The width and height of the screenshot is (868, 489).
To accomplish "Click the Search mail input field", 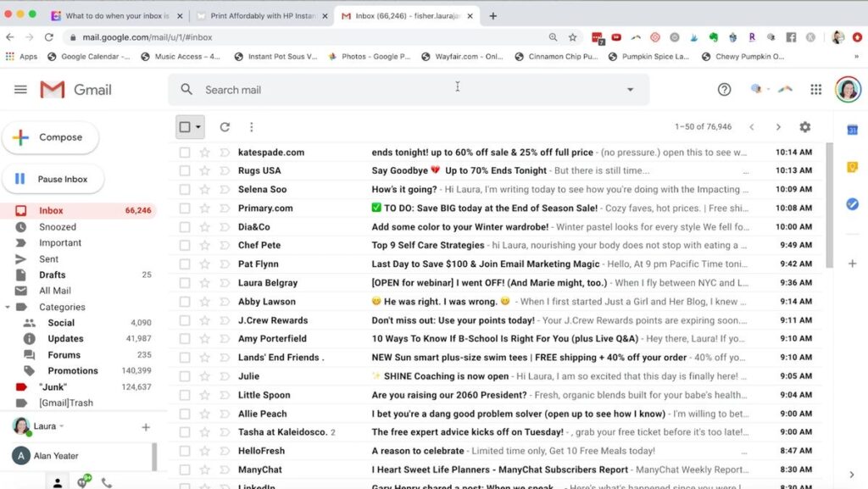I will 409,89.
